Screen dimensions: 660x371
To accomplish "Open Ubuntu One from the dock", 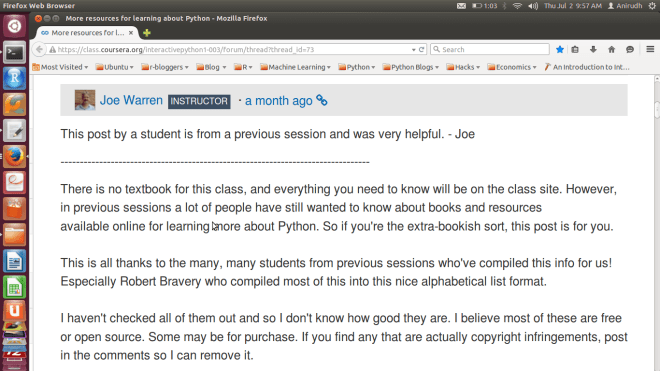I will (x=14, y=312).
